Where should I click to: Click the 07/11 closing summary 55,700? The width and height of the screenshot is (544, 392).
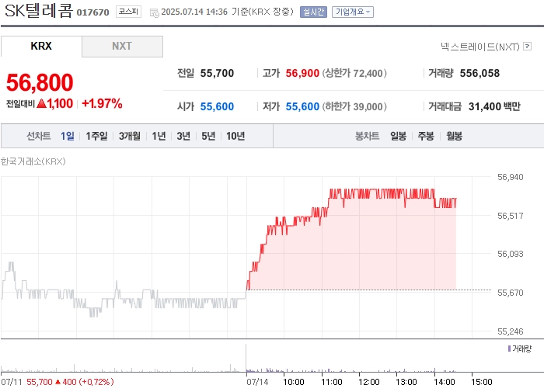tap(39, 382)
